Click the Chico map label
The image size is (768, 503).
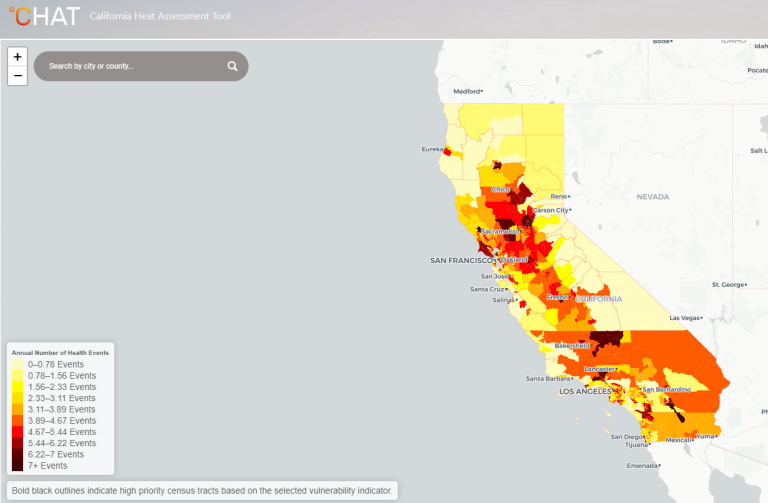[500, 190]
